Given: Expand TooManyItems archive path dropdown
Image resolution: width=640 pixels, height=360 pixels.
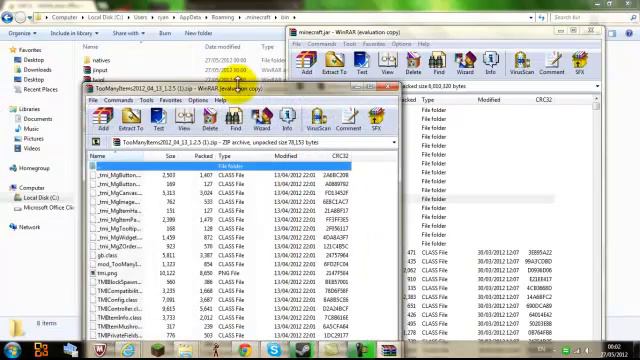Looking at the screenshot, I should pyautogui.click(x=394, y=142).
